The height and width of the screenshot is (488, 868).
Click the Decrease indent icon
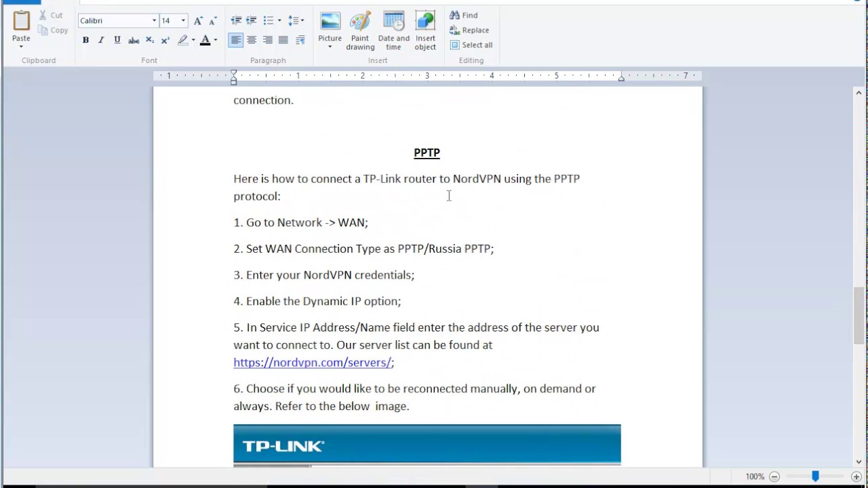pos(236,21)
